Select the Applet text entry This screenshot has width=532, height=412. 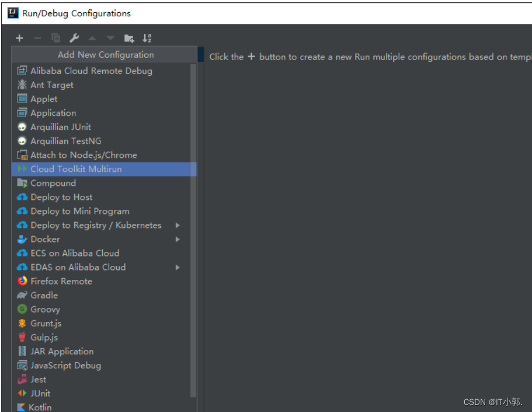click(x=44, y=99)
